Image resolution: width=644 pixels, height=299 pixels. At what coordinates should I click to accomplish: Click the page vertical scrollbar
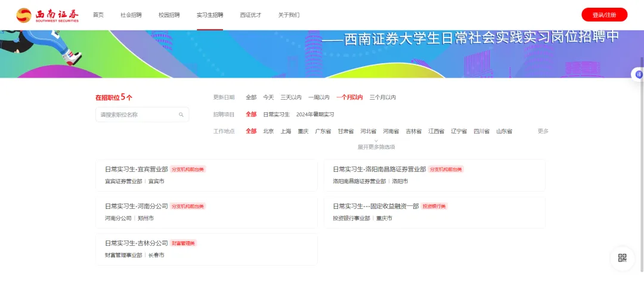642,165
